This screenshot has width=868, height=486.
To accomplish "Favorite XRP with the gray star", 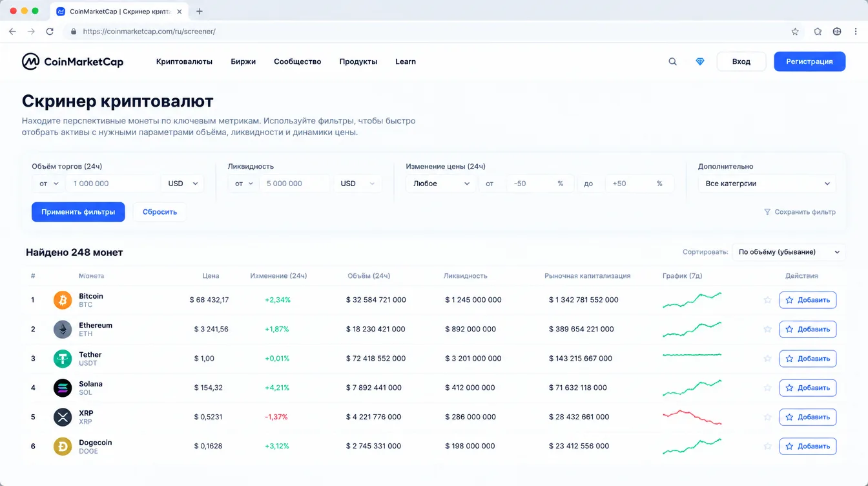I will point(767,417).
